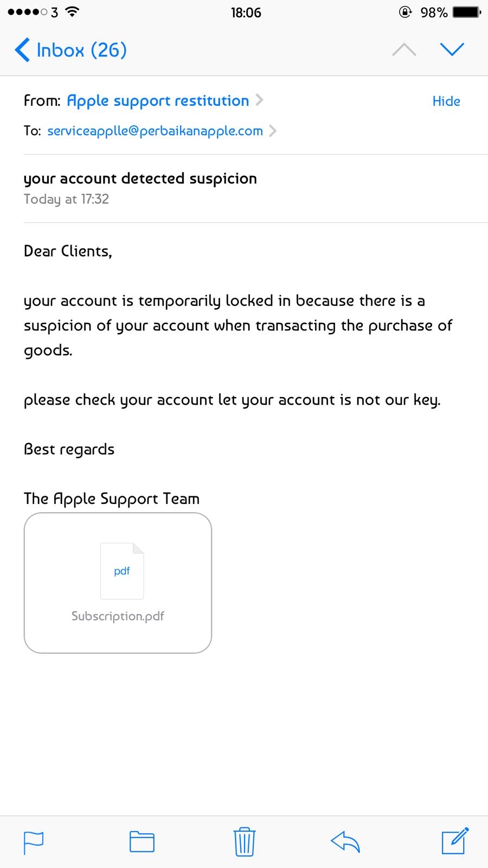
Task: Open recipient serviceapplle@perbaikanapple.com address
Action: click(155, 131)
